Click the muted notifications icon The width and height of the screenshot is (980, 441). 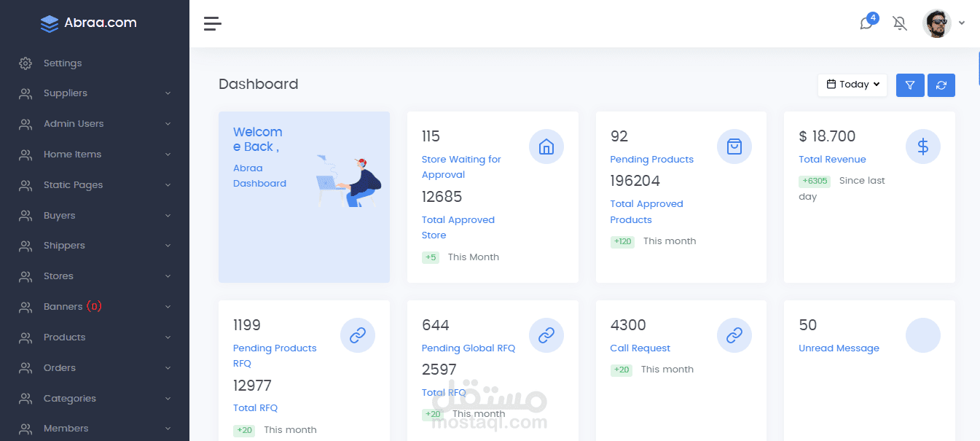[x=900, y=23]
